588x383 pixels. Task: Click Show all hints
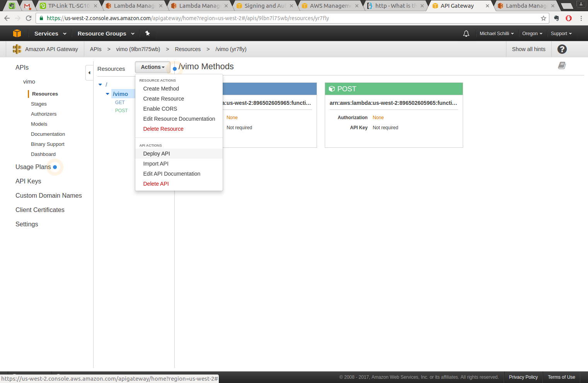528,49
